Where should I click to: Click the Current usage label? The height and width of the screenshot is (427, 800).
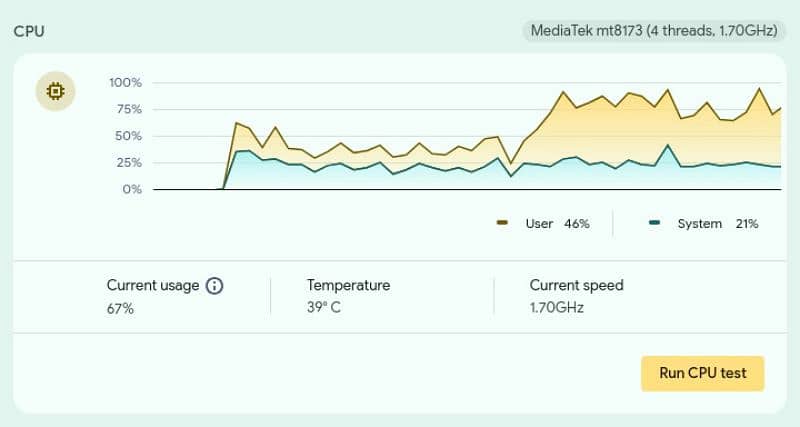[x=153, y=286]
